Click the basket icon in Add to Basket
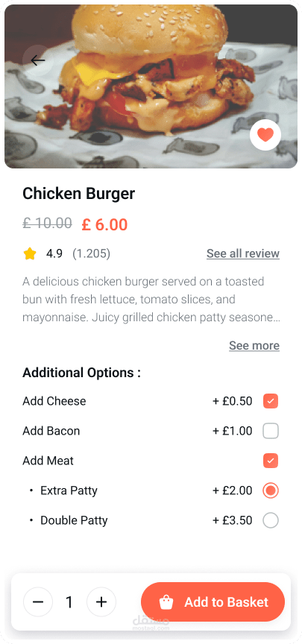302x644 pixels. [166, 602]
